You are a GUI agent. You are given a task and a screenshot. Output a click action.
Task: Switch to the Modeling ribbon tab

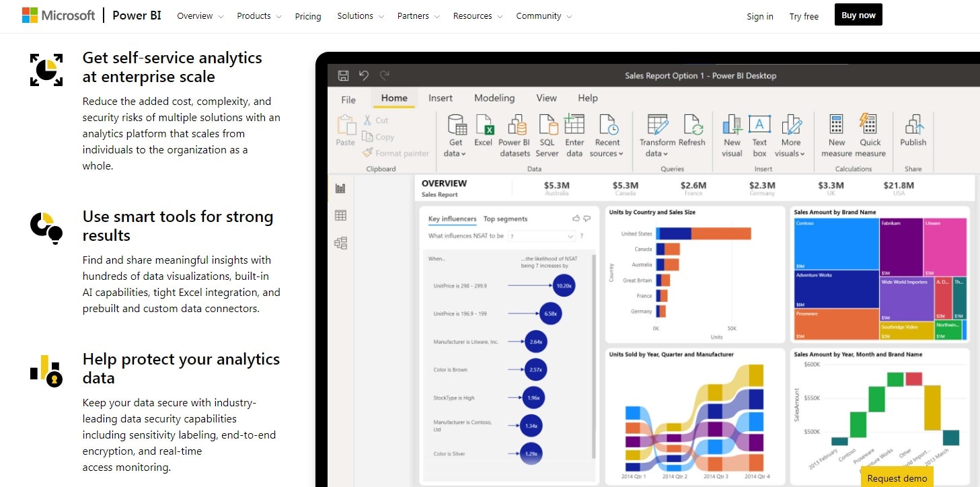[494, 98]
